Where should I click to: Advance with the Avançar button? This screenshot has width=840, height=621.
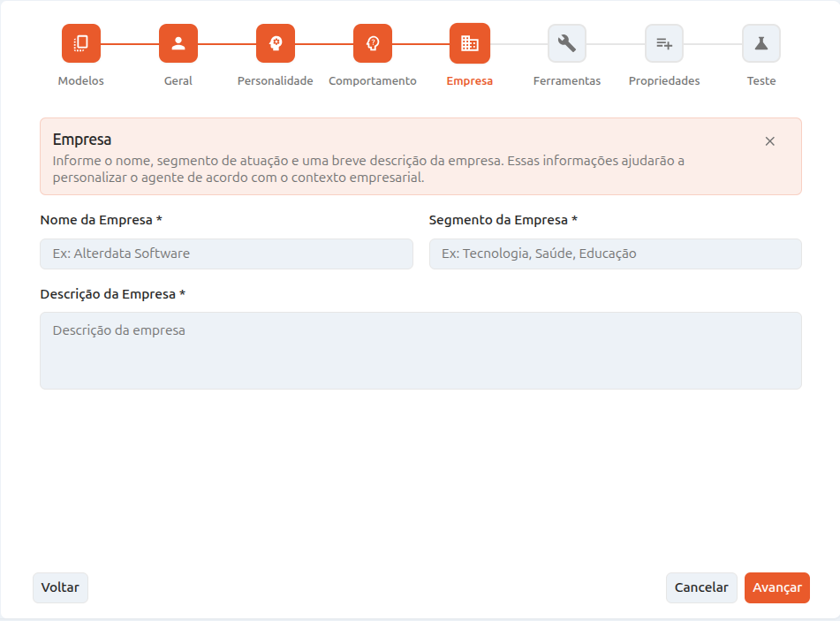776,587
